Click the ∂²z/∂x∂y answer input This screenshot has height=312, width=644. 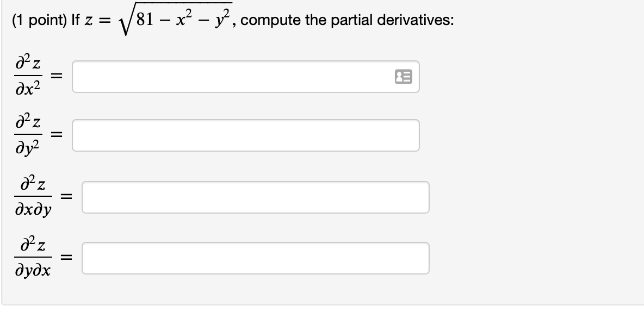[256, 197]
